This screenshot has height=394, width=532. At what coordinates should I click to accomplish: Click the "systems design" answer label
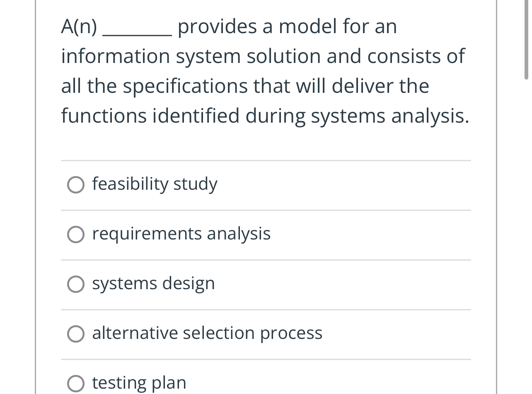(153, 283)
